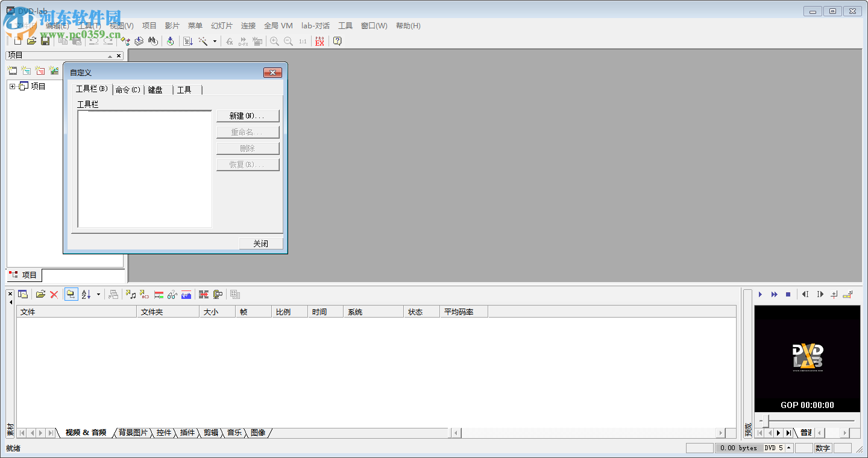Expand the 项目 tree node in project panel
Screen dimensions: 868x458
click(13, 86)
